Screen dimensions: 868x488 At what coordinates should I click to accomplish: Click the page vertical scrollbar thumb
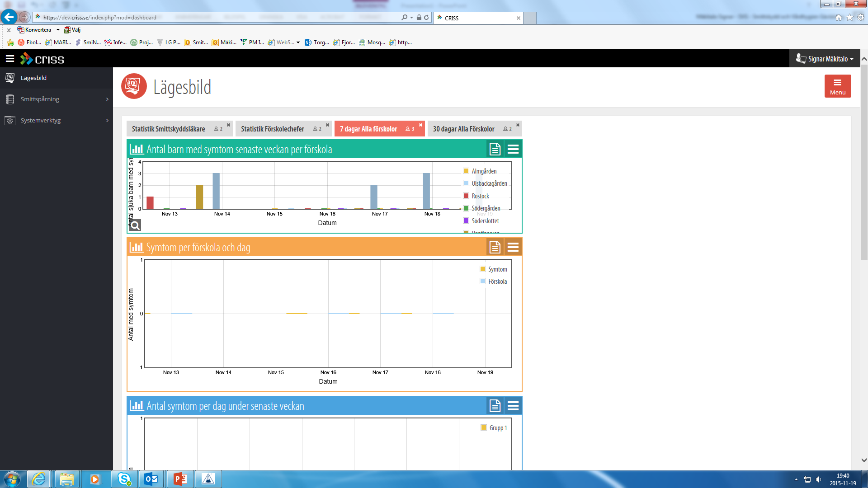tap(864, 162)
